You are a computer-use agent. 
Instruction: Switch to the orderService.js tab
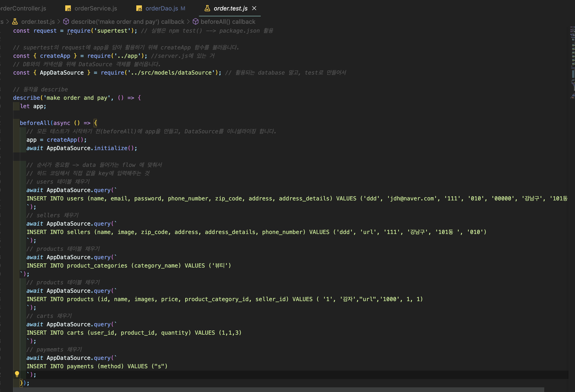click(96, 8)
